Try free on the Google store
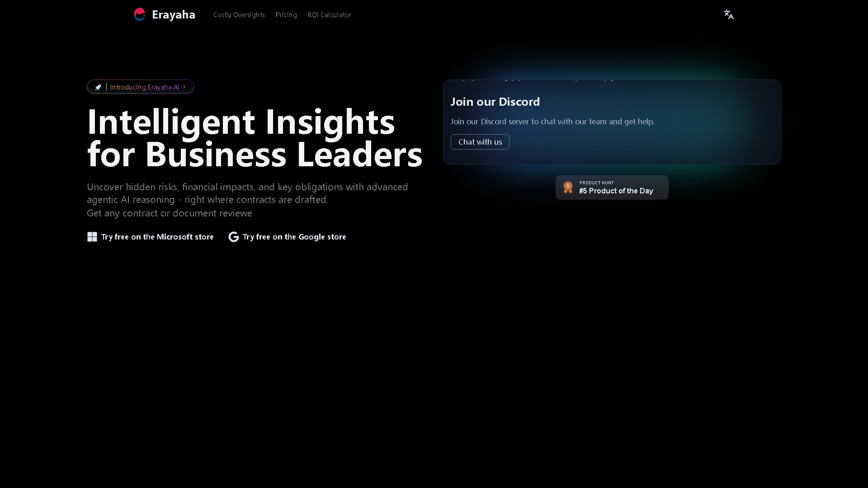This screenshot has height=488, width=868. tap(294, 237)
